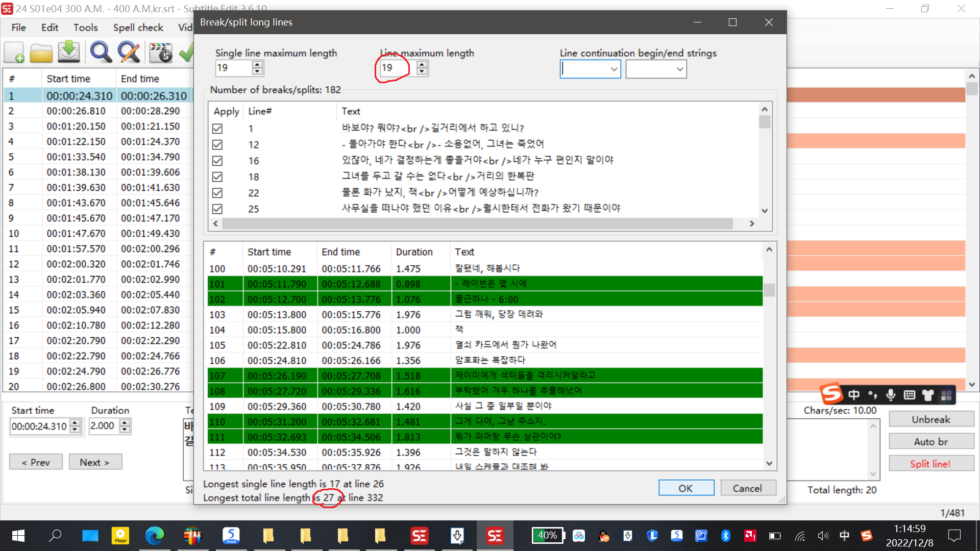Click the Bluetooth icon in system tray
980x551 pixels.
[x=725, y=536]
